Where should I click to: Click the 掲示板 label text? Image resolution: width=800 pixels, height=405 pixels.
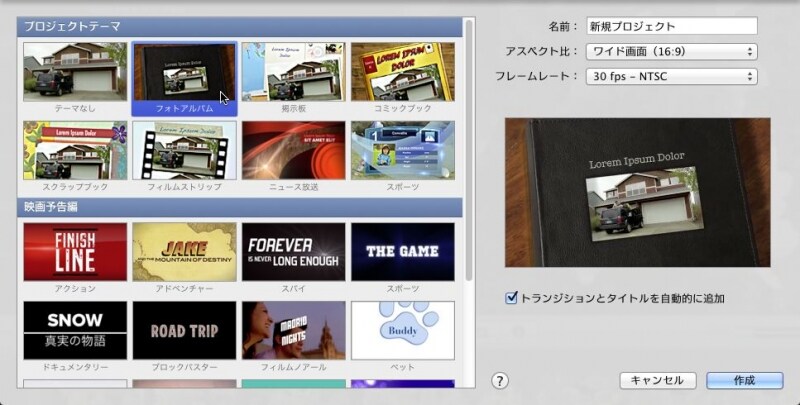tap(293, 108)
